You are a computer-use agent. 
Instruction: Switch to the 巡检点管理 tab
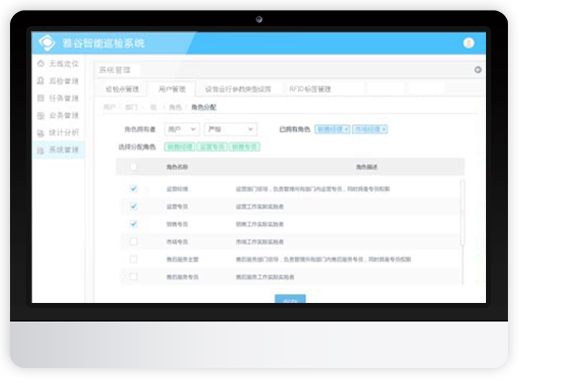pos(122,89)
